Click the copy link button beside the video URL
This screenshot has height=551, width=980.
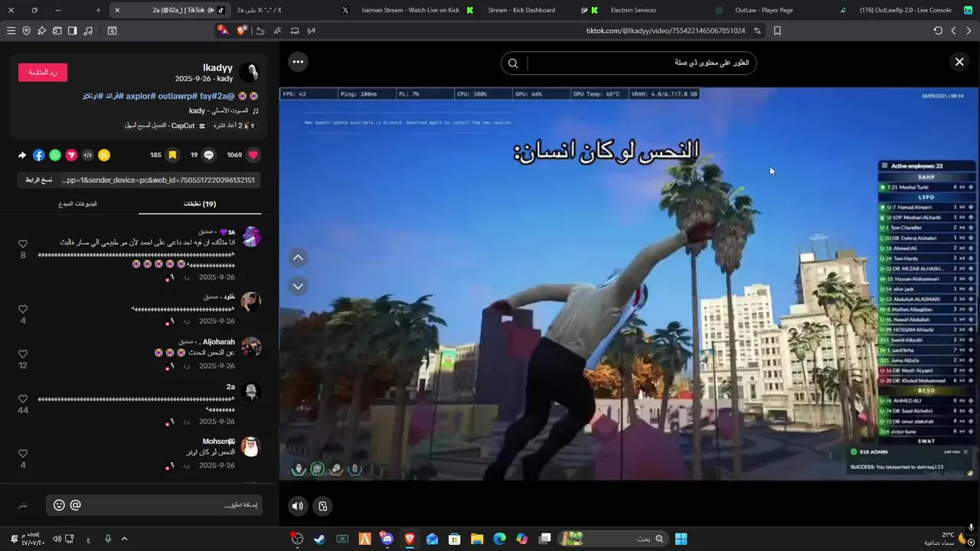[38, 180]
